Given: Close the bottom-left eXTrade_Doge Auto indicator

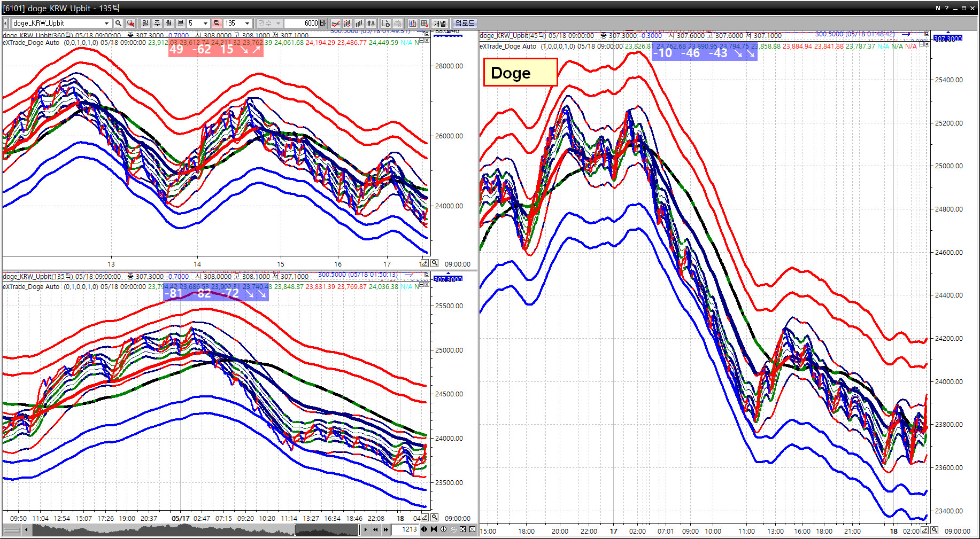Looking at the screenshot, I should 427,285.
